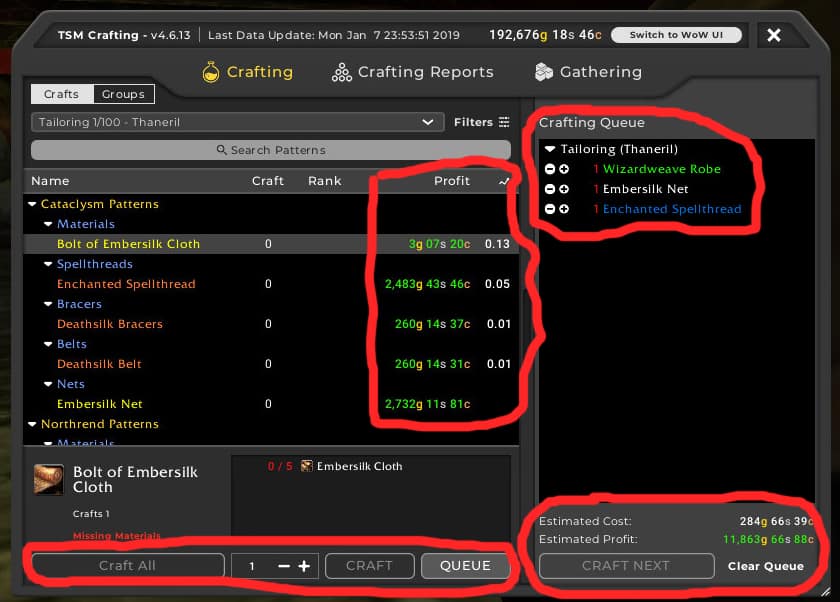Sort by the Profit column header
The width and height of the screenshot is (840, 602).
[x=452, y=181]
